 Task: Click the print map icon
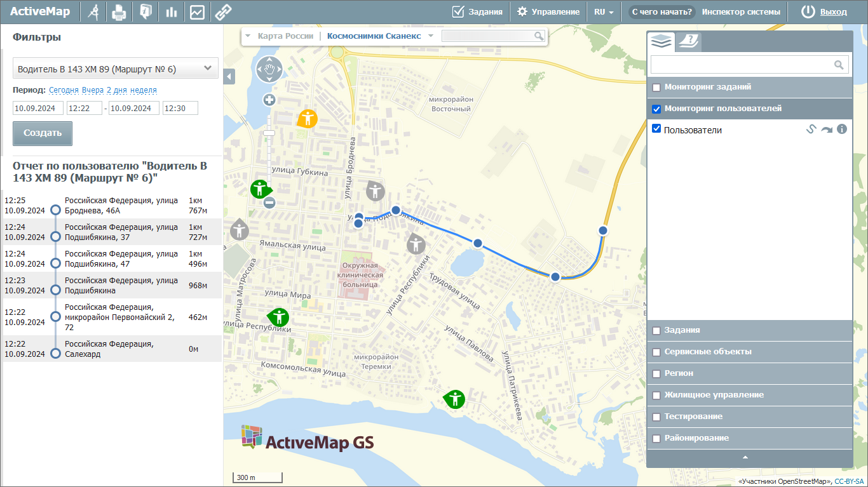(x=119, y=12)
